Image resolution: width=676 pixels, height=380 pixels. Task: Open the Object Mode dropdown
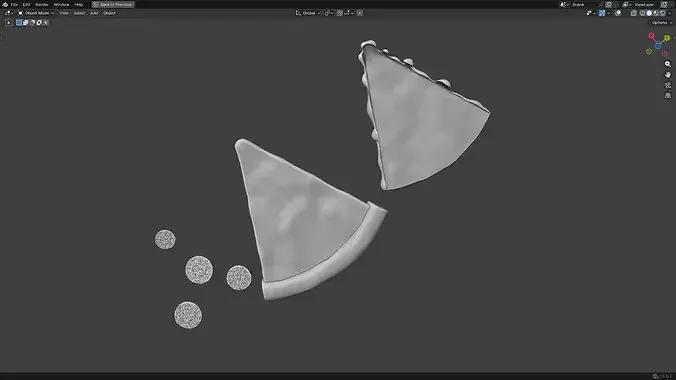click(36, 13)
